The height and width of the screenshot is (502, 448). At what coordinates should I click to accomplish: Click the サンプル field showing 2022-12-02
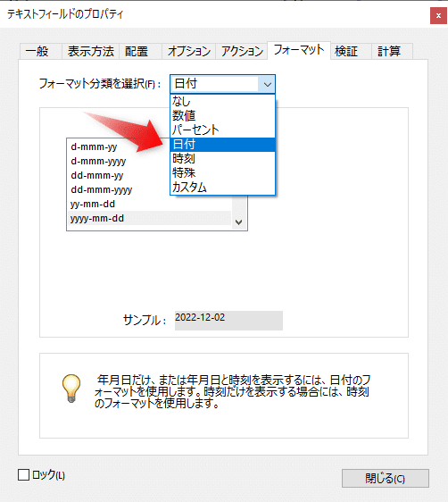228,320
